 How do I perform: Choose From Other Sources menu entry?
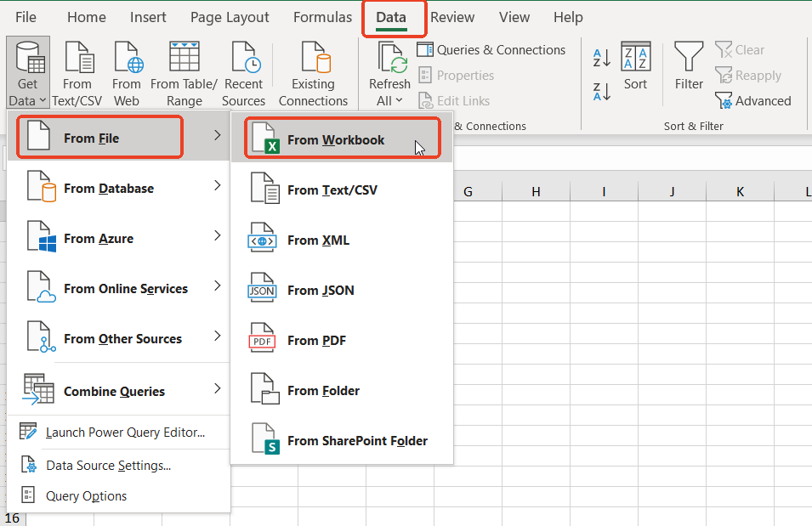coord(118,338)
